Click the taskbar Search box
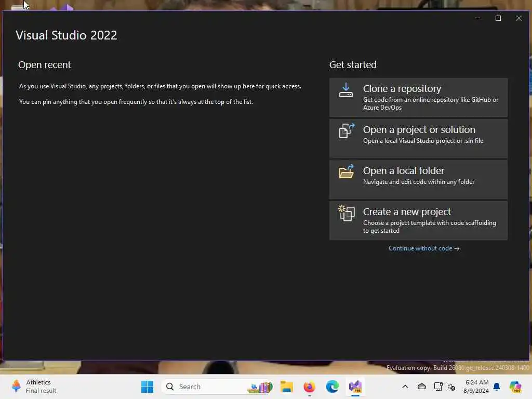Image resolution: width=532 pixels, height=399 pixels. pos(217,387)
